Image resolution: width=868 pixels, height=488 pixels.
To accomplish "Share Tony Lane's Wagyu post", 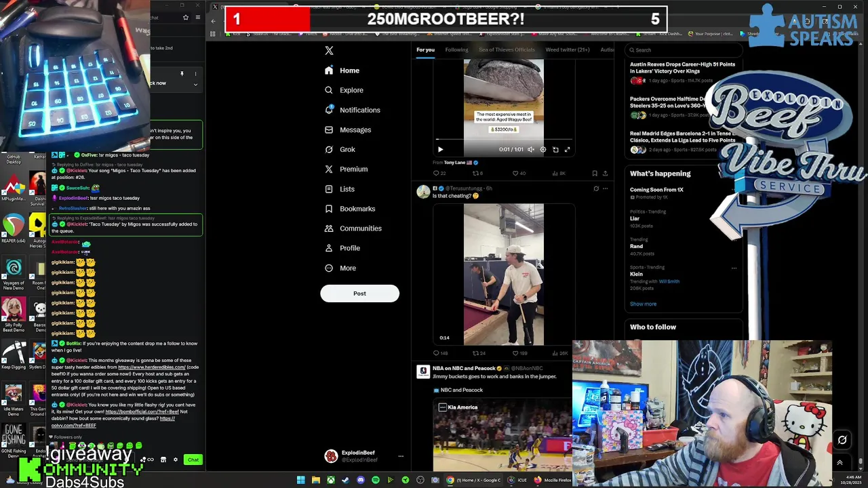I will point(605,174).
